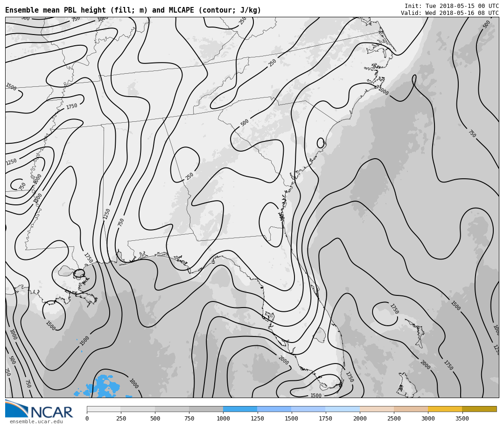Choose the tan 2500–3000 colorbar swatch
This screenshot has height=427, width=504.
[411, 409]
